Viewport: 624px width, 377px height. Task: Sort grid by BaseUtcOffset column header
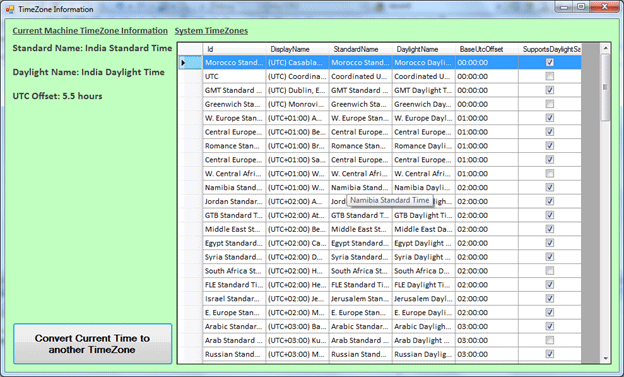pyautogui.click(x=487, y=49)
